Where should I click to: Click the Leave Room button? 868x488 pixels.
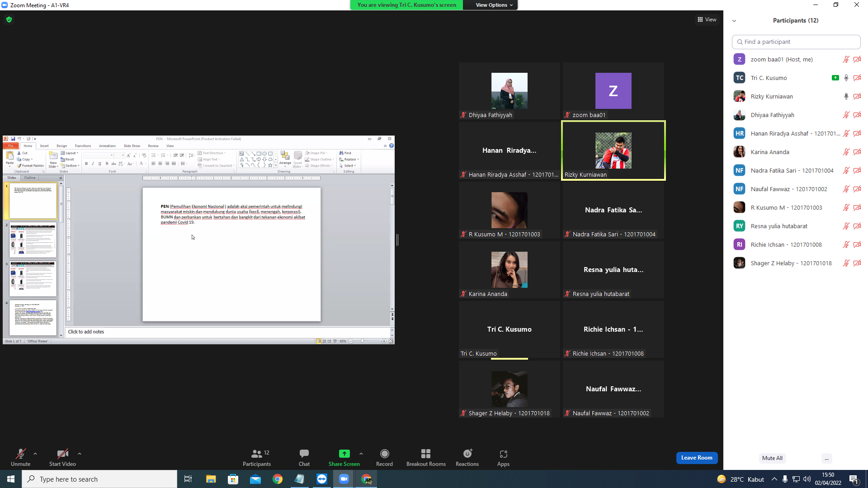click(x=697, y=458)
